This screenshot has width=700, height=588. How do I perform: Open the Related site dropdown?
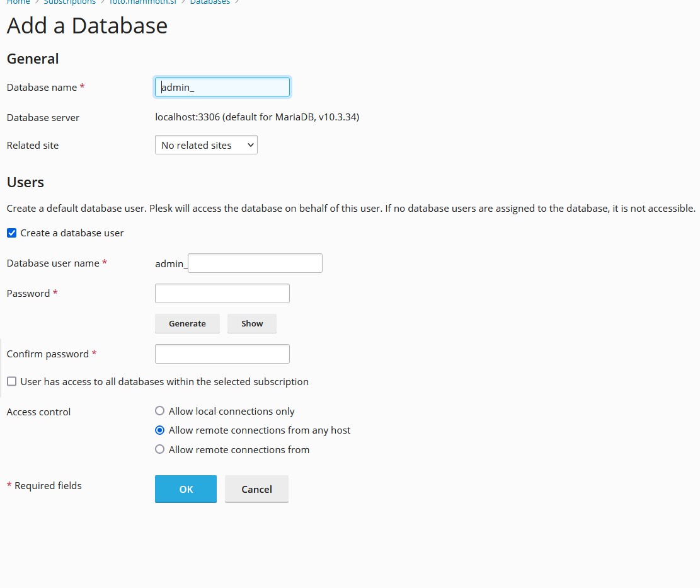coord(206,145)
